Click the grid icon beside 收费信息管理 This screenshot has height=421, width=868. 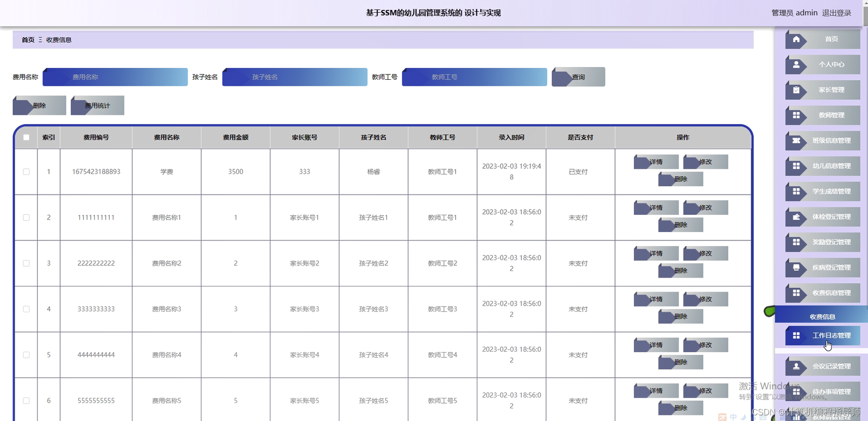coord(796,293)
